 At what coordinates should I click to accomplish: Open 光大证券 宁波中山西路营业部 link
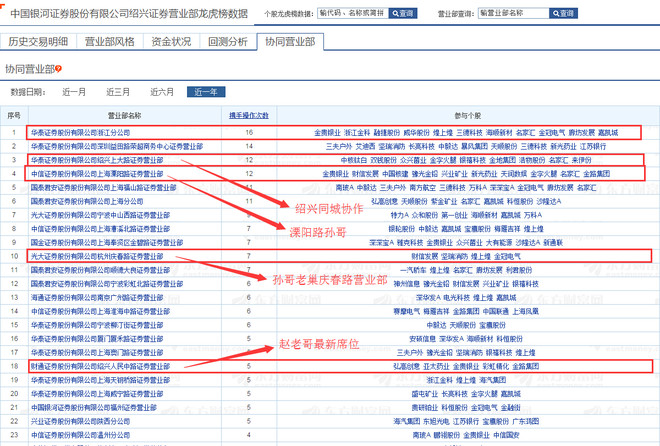pos(100,215)
